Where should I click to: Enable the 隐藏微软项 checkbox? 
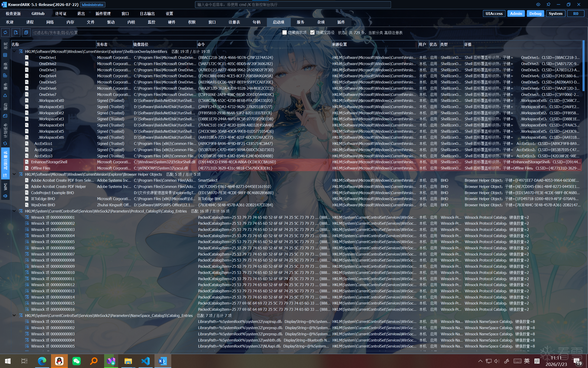tap(285, 33)
